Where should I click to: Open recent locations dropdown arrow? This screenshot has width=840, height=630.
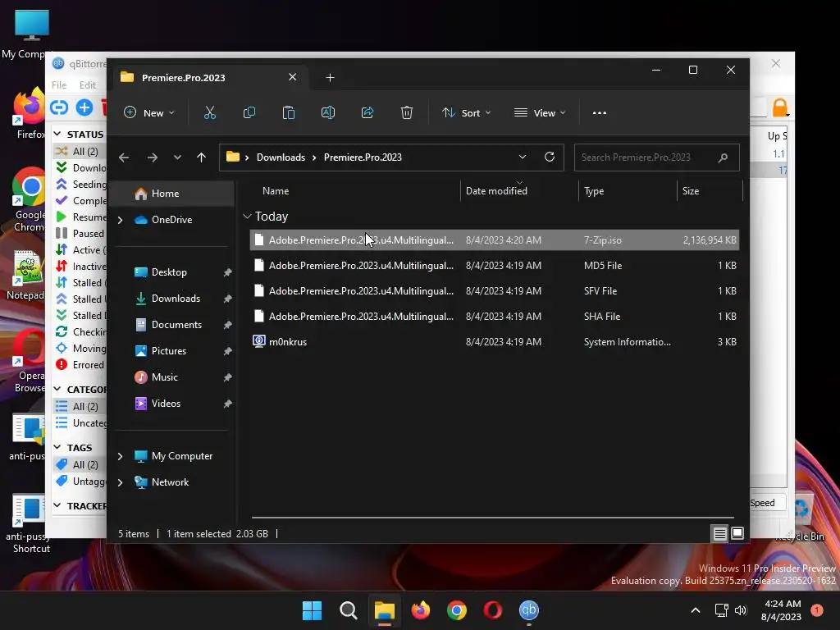pos(177,157)
